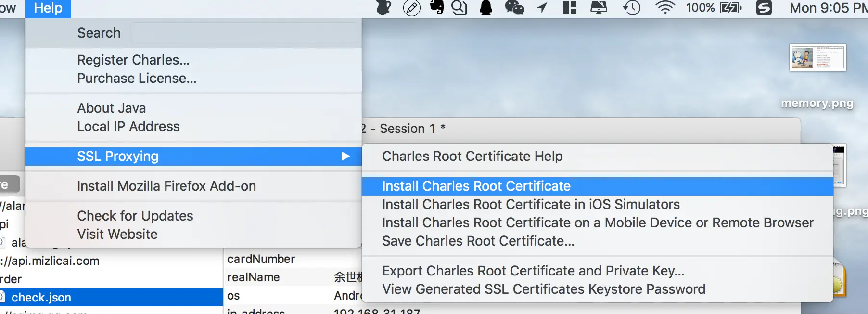This screenshot has height=314, width=868.
Task: Open the Help menu in menu bar
Action: click(x=48, y=8)
